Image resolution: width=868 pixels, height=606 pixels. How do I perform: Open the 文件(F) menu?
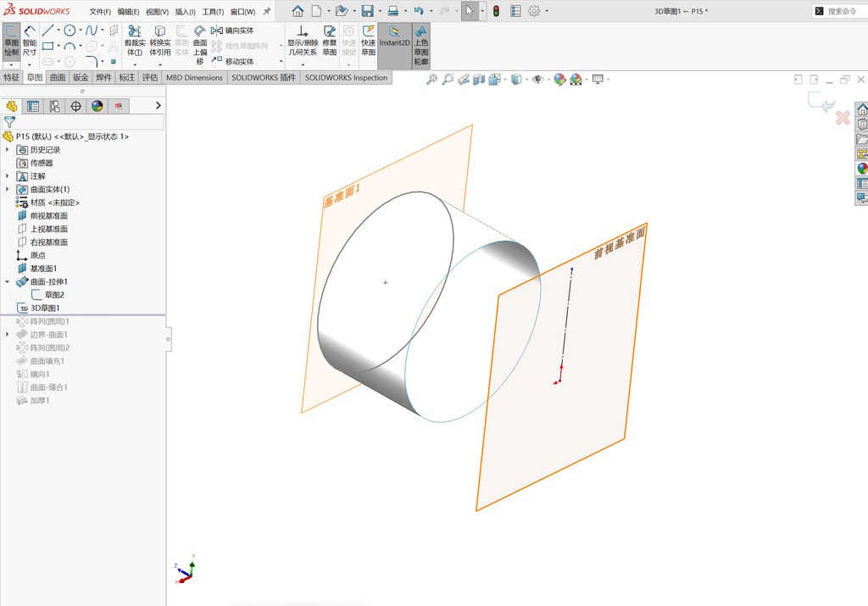tap(100, 12)
